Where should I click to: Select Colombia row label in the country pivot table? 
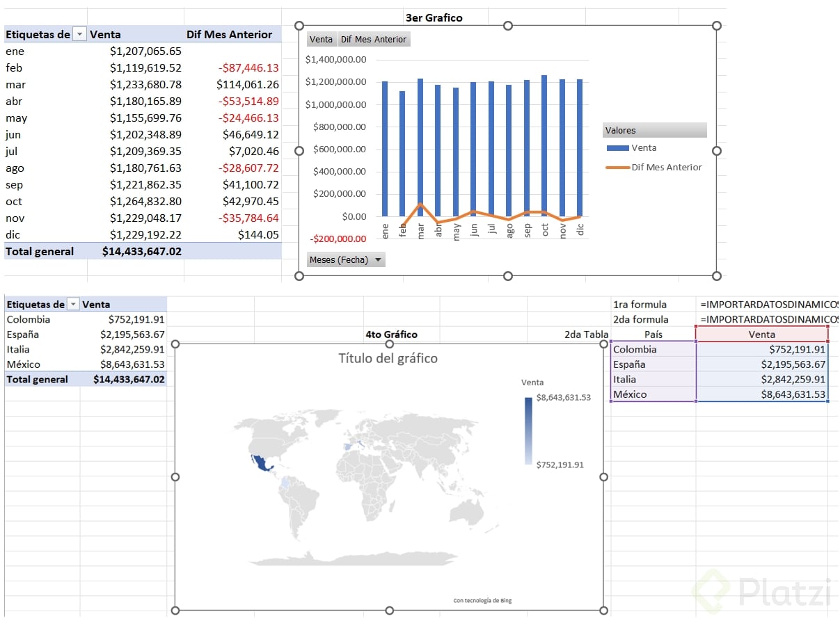click(x=42, y=319)
